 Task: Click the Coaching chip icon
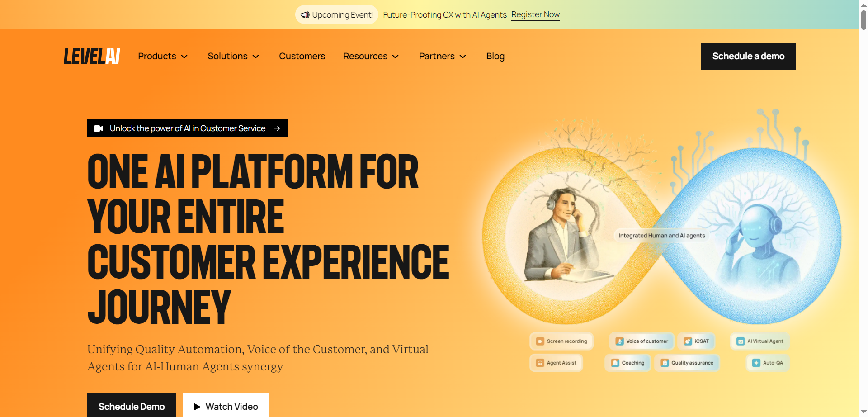point(615,363)
